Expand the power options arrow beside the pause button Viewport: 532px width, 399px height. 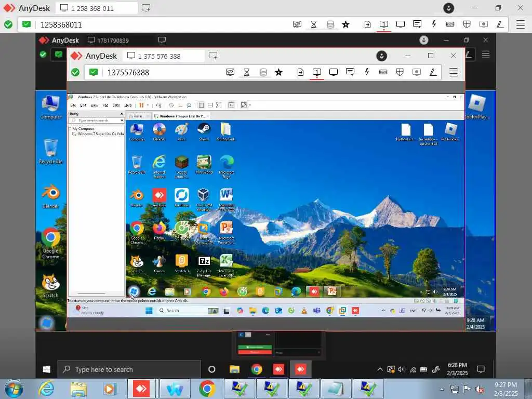click(148, 105)
